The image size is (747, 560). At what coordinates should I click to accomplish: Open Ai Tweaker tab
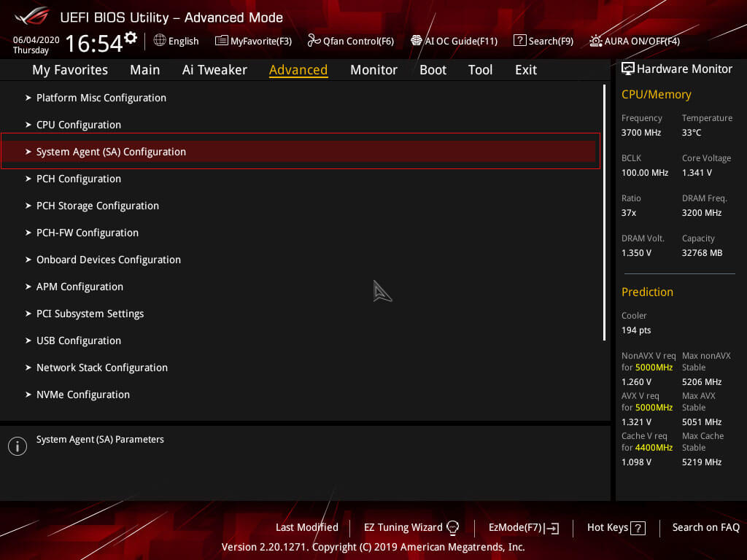click(214, 70)
